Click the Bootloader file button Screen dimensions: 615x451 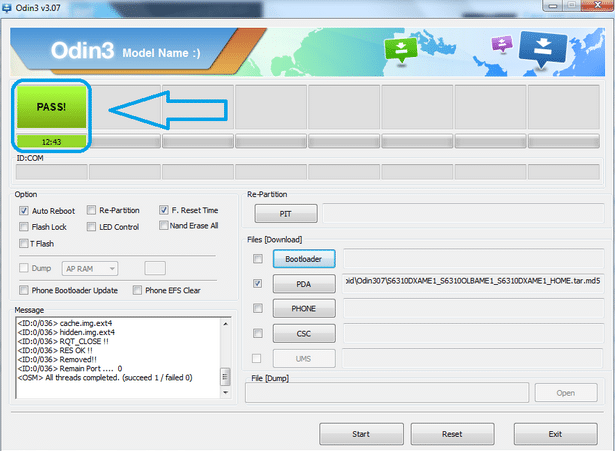(304, 259)
